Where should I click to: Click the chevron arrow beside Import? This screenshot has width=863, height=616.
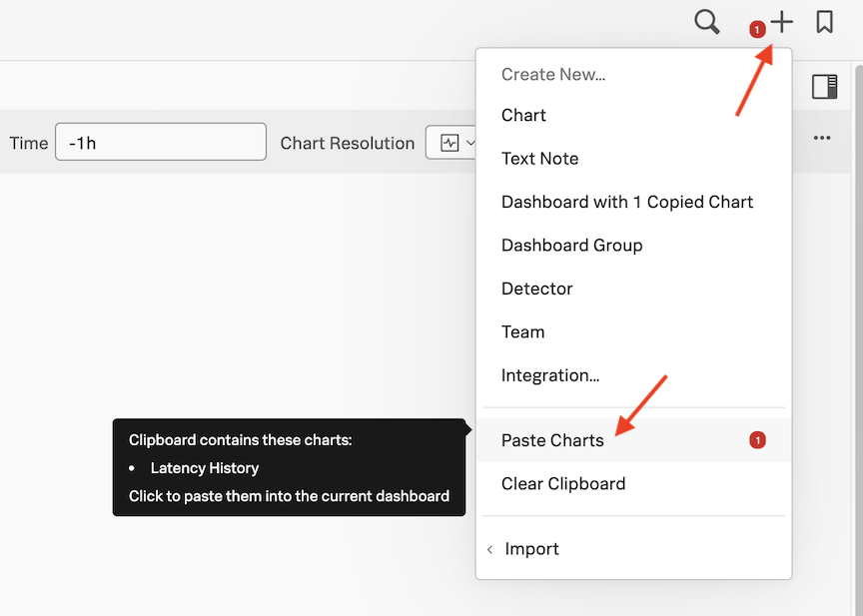click(x=489, y=550)
